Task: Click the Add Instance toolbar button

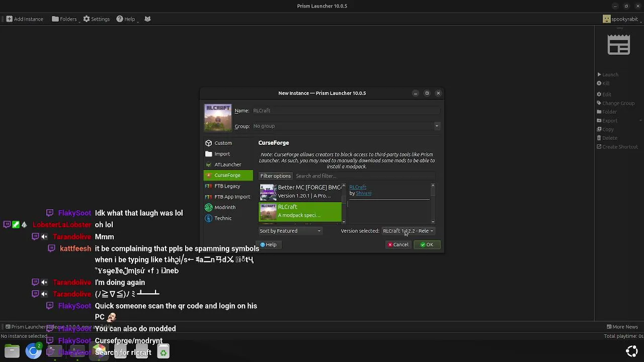Action: point(25,19)
